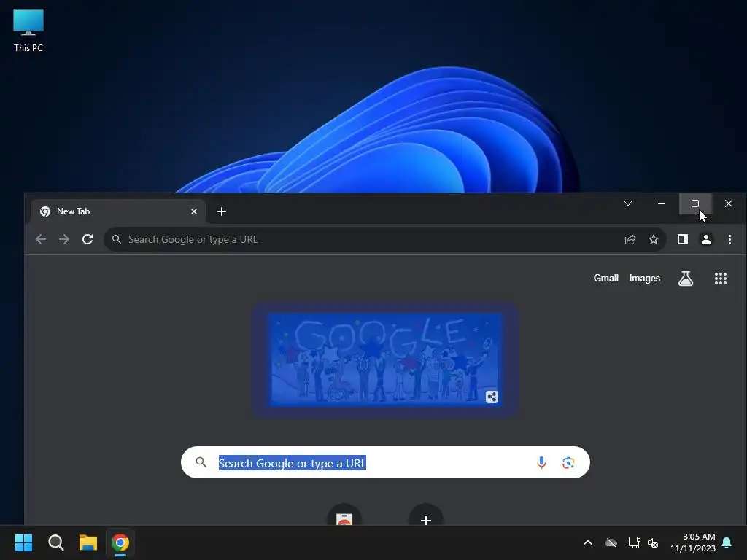Launch File Explorer from taskbar
Screen dimensions: 747x560
(88, 542)
